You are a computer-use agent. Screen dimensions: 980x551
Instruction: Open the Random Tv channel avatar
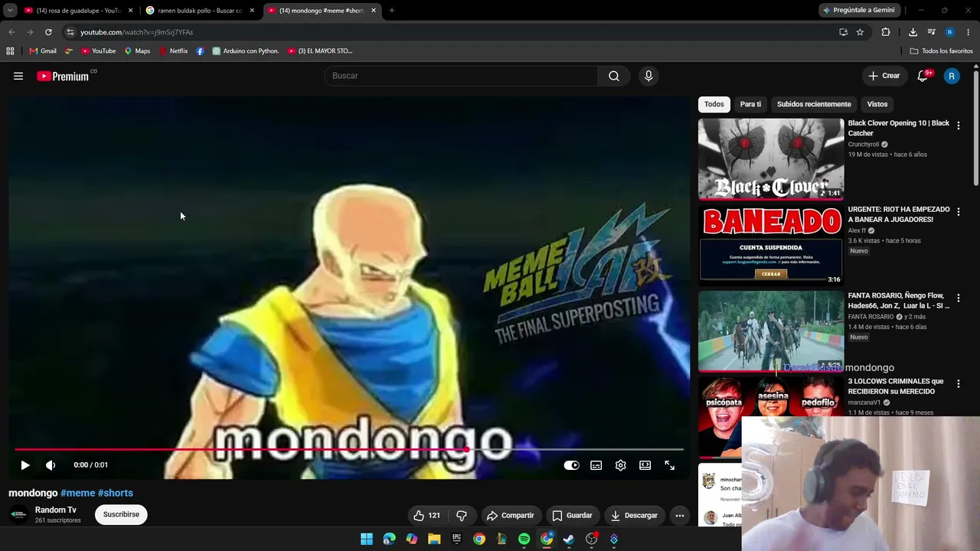pos(18,514)
